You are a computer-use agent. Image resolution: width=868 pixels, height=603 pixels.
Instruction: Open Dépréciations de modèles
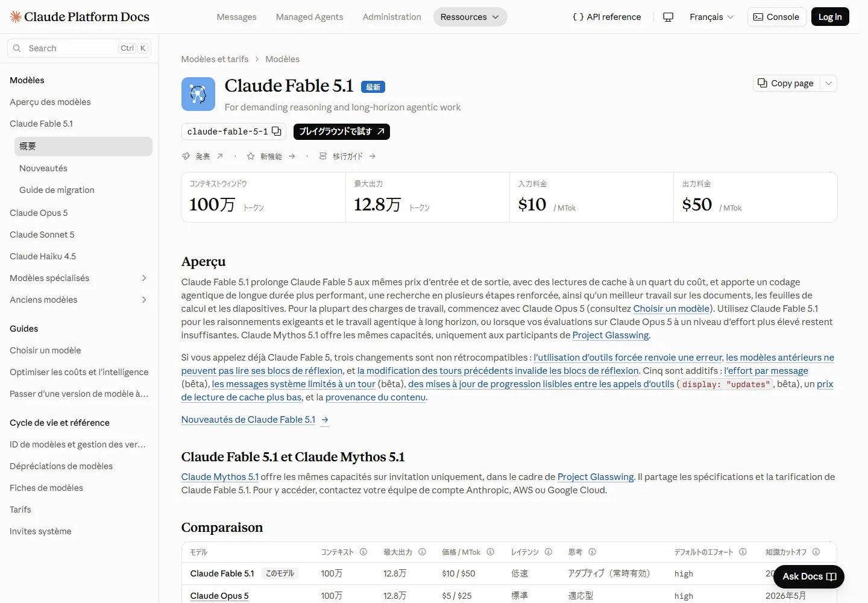[x=61, y=466]
